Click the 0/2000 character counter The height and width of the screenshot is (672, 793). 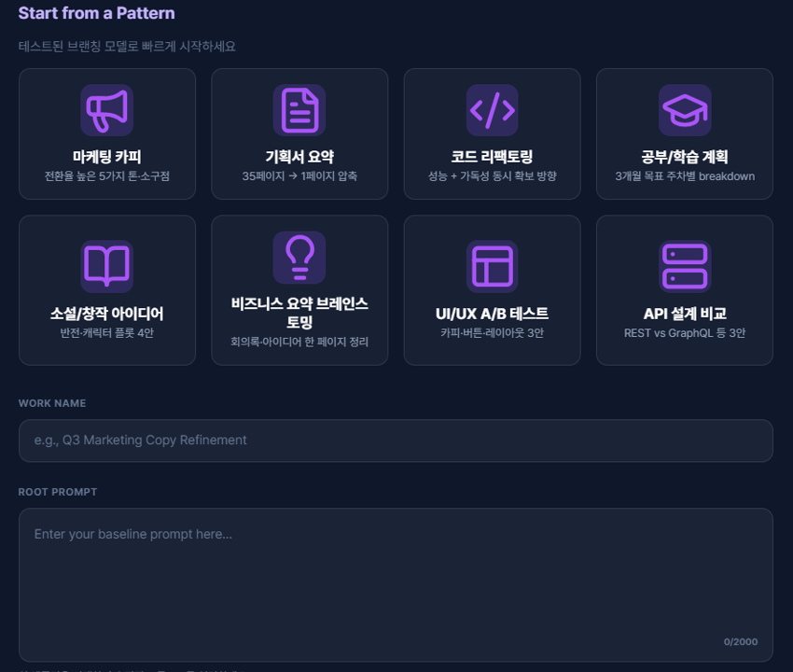point(740,642)
